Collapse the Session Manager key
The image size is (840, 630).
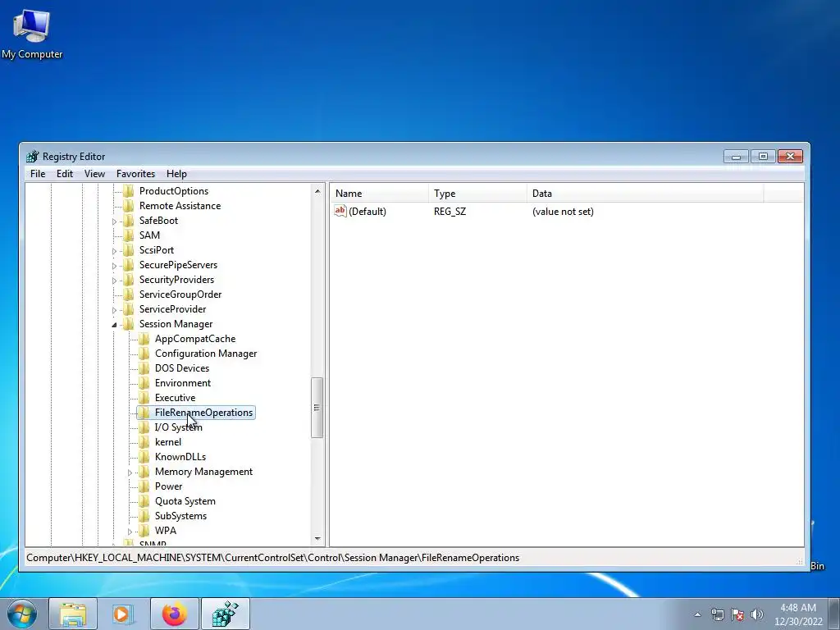click(x=114, y=325)
